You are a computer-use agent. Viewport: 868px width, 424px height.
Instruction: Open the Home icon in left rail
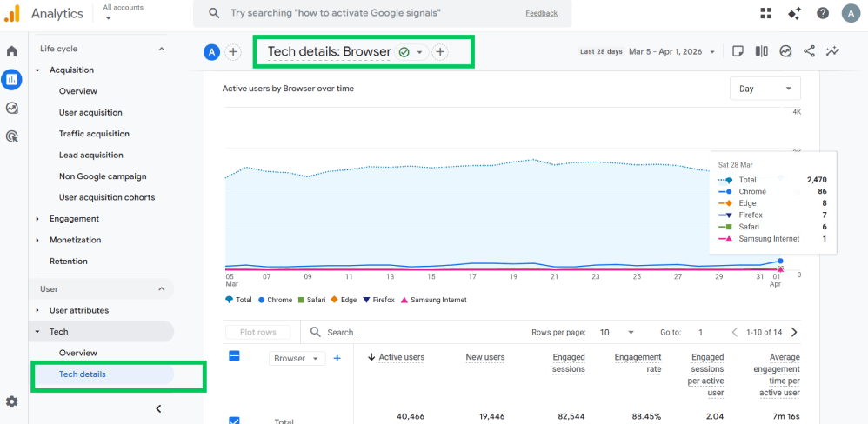click(11, 51)
